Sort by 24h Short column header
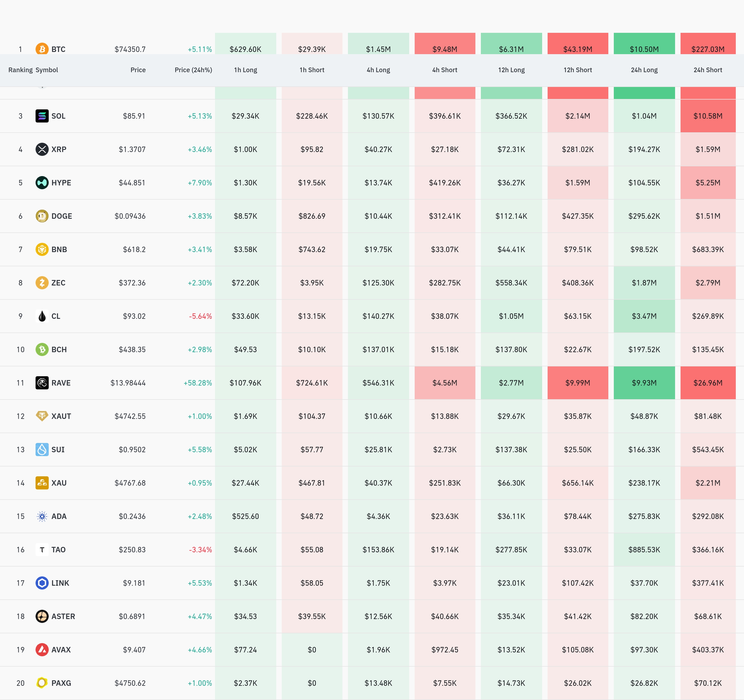 coord(707,70)
